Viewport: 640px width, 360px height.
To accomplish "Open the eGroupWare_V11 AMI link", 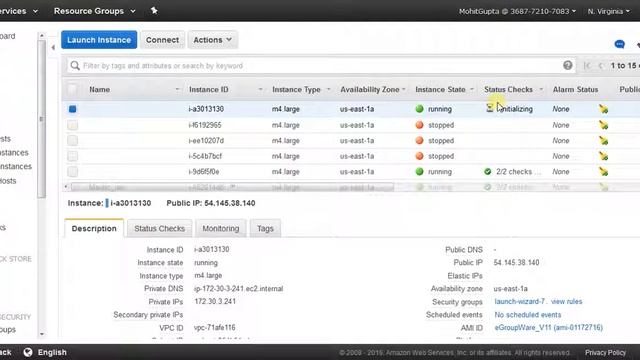I will tap(549, 327).
